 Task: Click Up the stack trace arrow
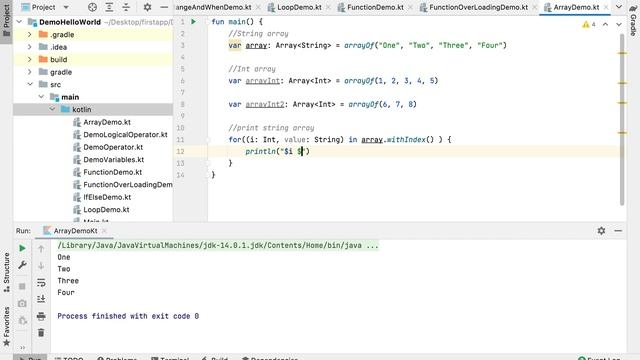[41, 249]
